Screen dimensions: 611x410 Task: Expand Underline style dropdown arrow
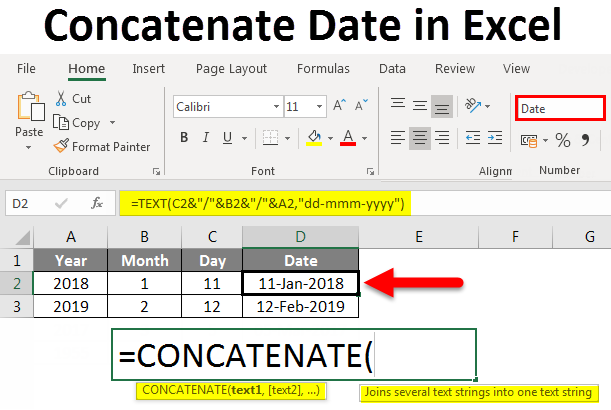pos(244,138)
